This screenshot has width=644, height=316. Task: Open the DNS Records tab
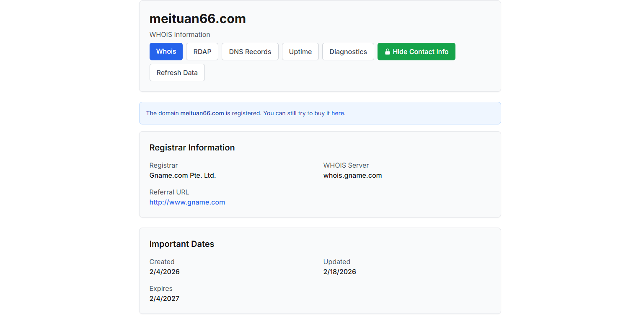pyautogui.click(x=250, y=52)
